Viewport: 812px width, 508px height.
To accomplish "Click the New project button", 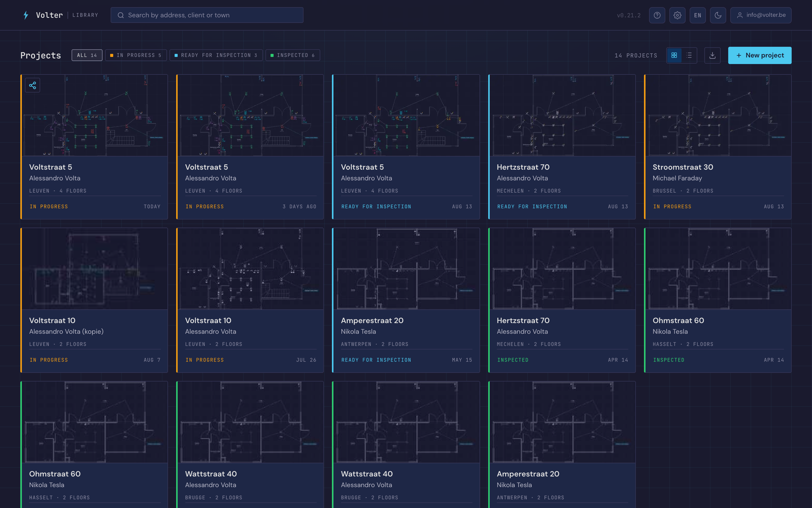I will pyautogui.click(x=760, y=55).
